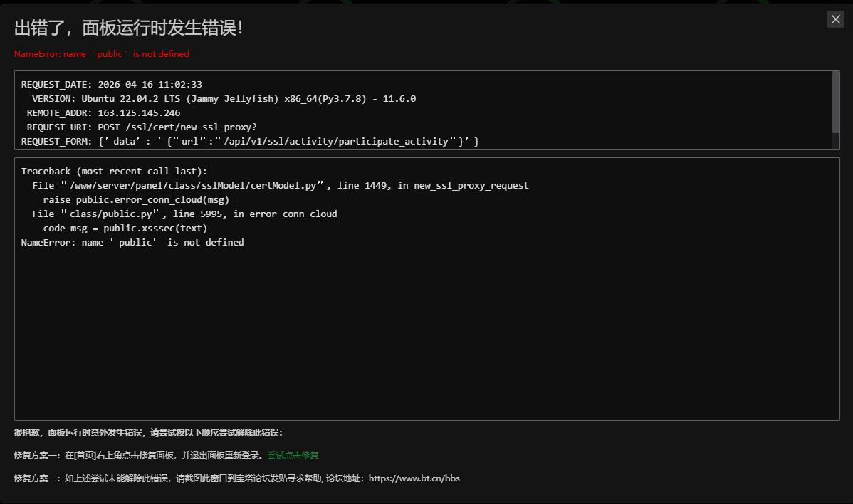
Task: Click the '出错了，面板运行时发生错误!' heading
Action: [128, 28]
